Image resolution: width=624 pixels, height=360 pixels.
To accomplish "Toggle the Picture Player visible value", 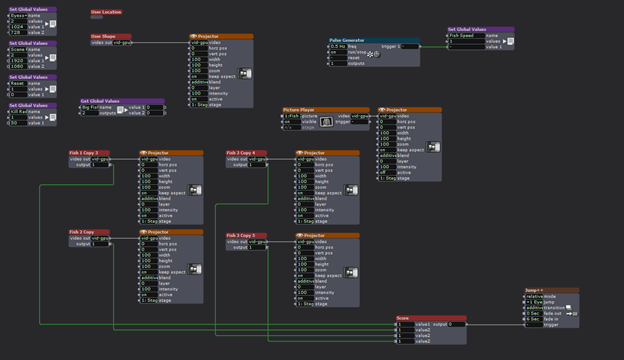I will tap(292, 122).
